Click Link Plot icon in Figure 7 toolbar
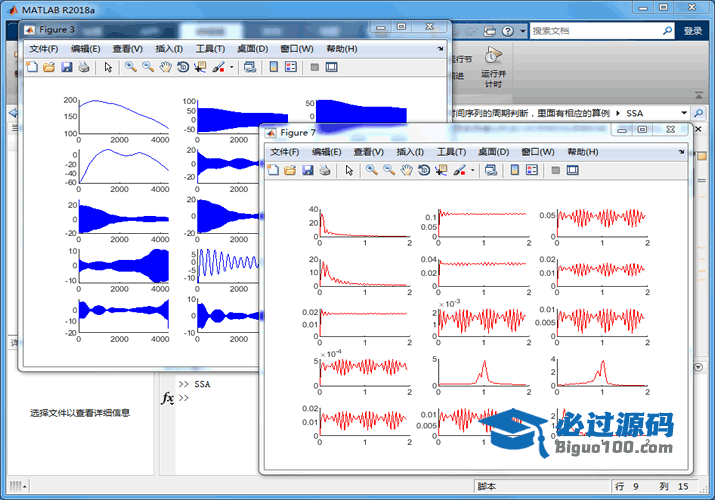Screen dimensions: 715x500 pyautogui.click(x=491, y=170)
